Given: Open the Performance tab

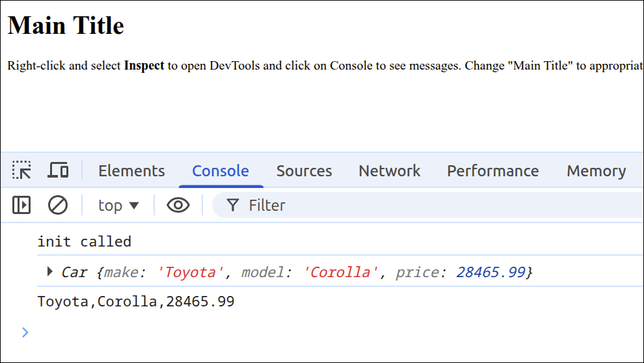Looking at the screenshot, I should coord(493,171).
